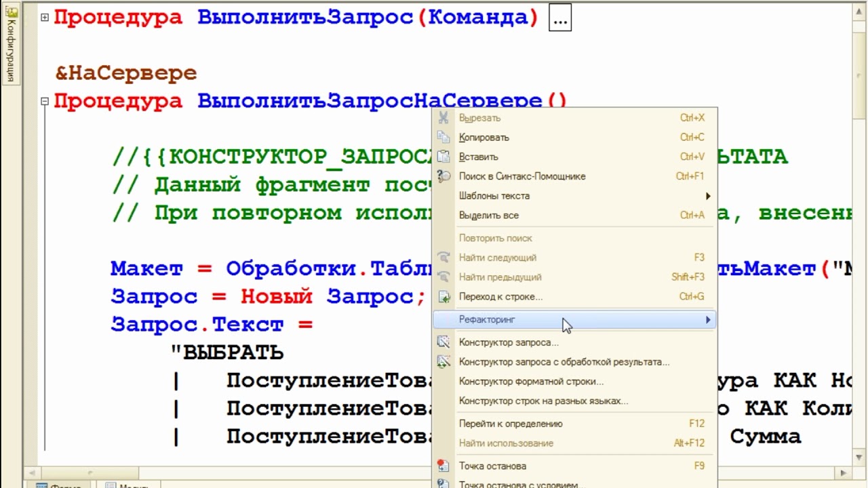Click the Переход к строке icon
The height and width of the screenshot is (488, 868).
443,297
